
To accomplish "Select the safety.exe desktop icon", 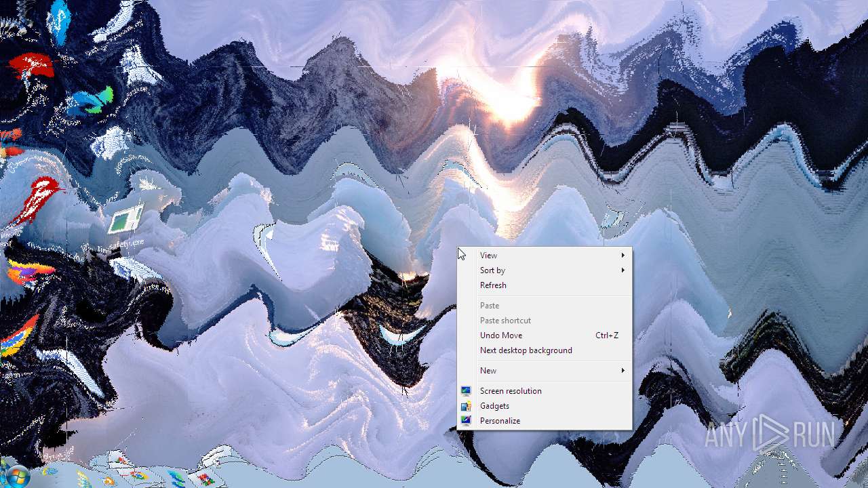I will [x=125, y=227].
